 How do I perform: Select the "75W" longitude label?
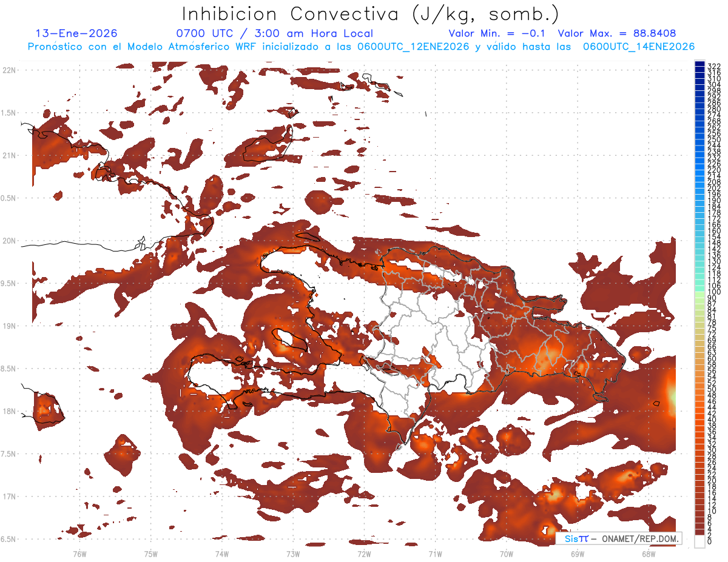150,554
